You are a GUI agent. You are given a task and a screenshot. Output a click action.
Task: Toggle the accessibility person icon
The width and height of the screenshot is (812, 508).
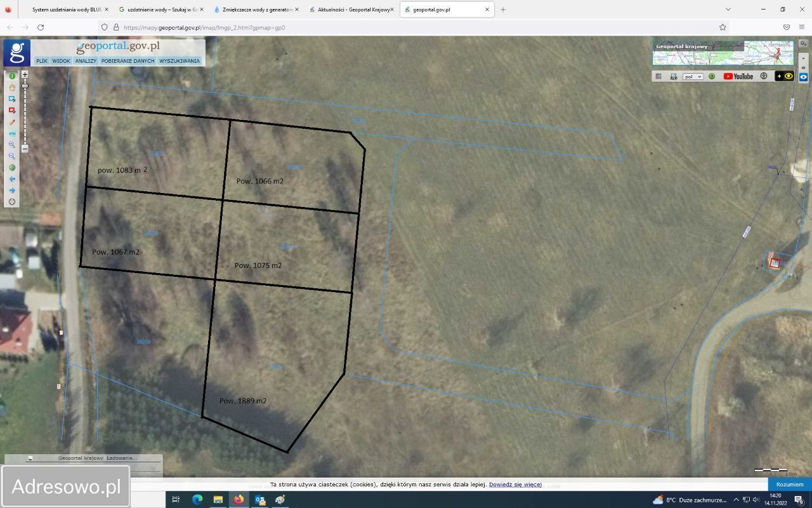click(764, 76)
